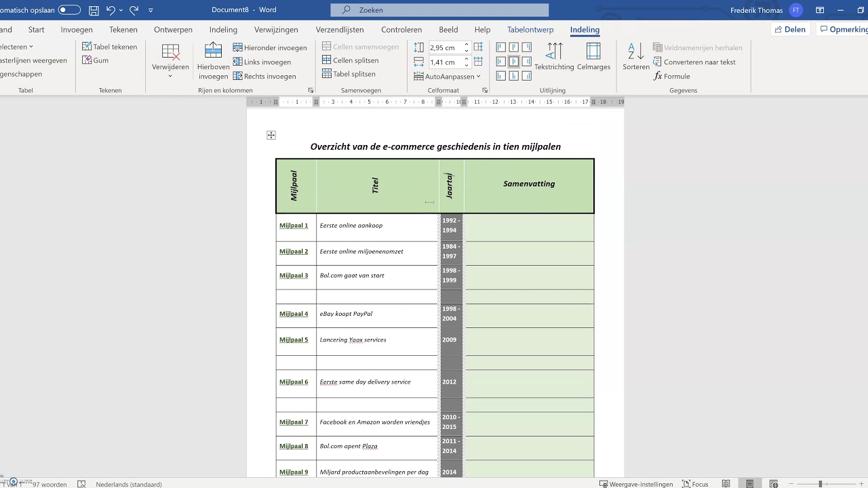Redo the last action
Viewport: 868px width, 488px height.
134,10
